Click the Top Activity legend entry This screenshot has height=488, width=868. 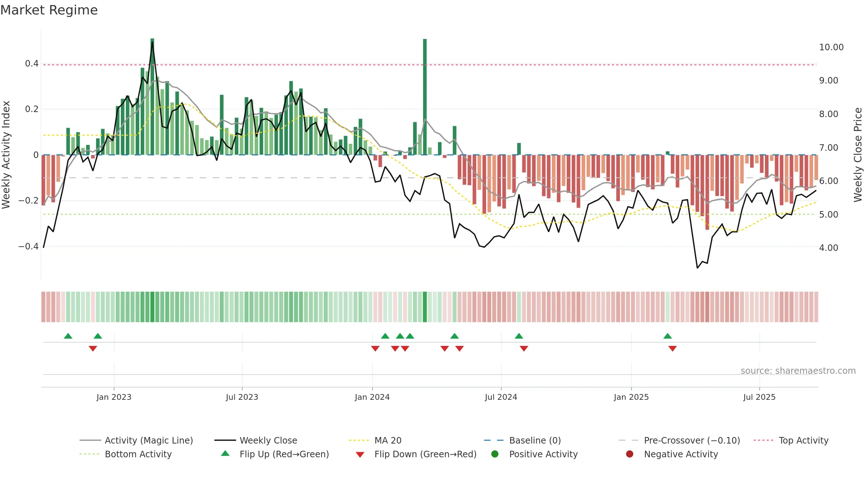(x=791, y=440)
